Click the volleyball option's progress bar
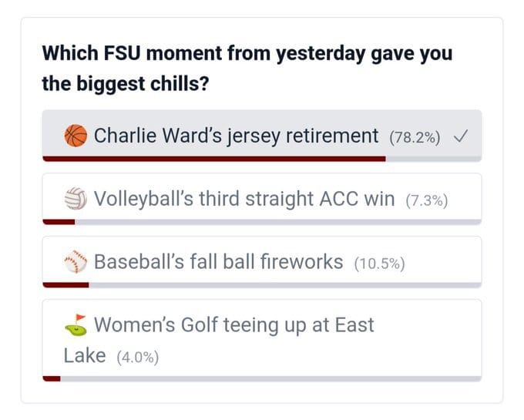This screenshot has width=524, height=420. [262, 222]
